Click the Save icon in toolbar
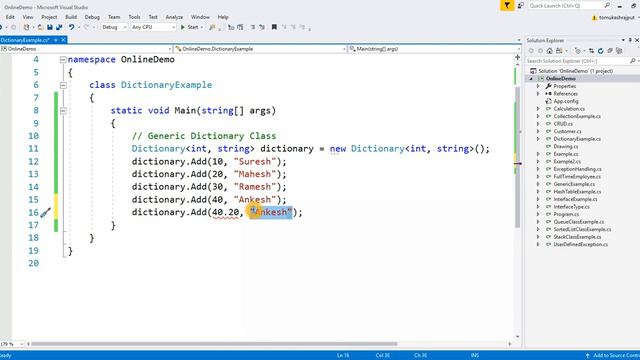 (x=50, y=27)
